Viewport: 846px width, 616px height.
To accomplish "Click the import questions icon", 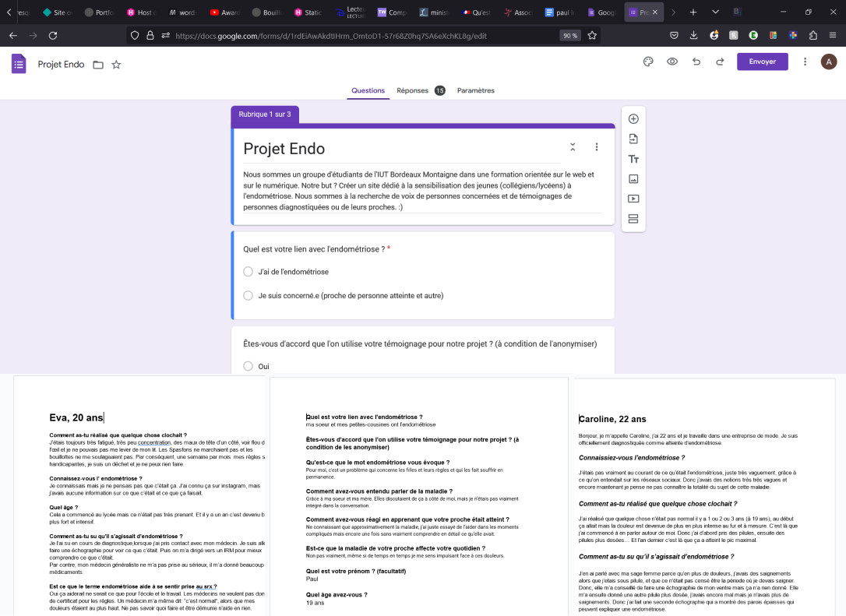I will coord(633,139).
